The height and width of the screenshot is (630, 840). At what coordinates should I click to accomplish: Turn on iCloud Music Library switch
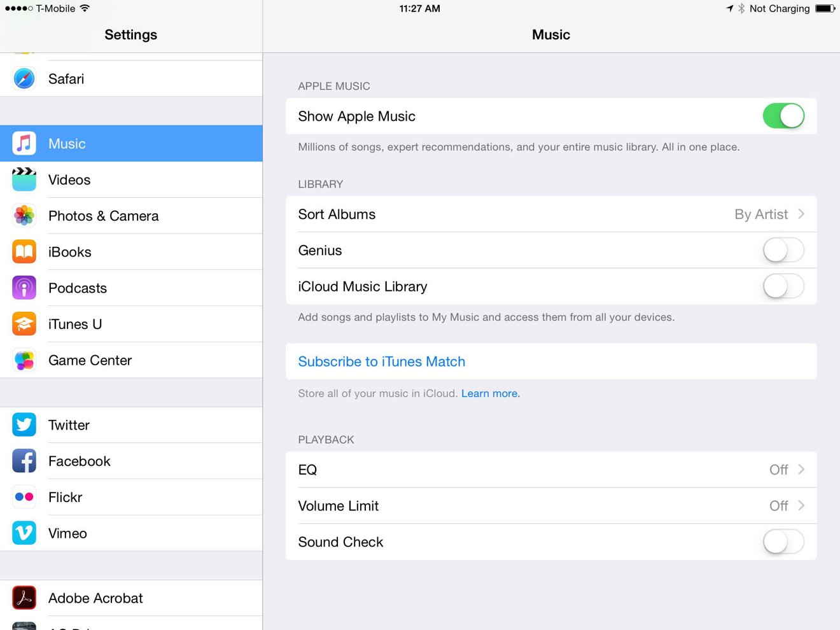[x=783, y=286]
